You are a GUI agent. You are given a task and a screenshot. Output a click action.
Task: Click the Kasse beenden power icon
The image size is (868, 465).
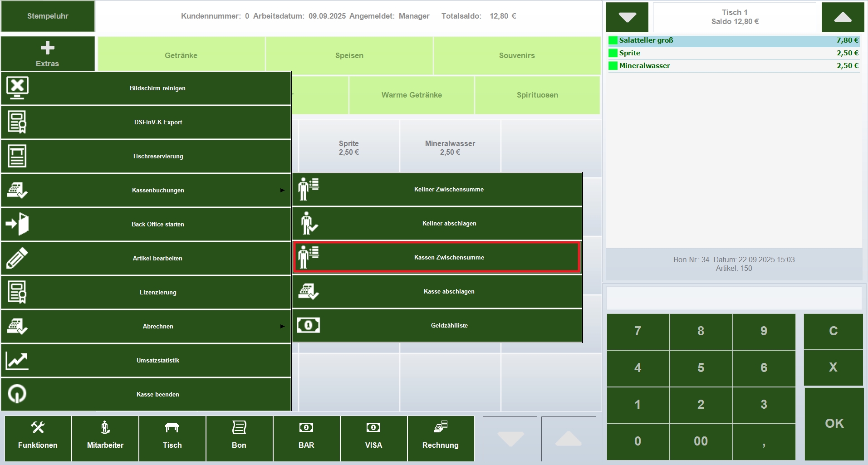point(17,394)
